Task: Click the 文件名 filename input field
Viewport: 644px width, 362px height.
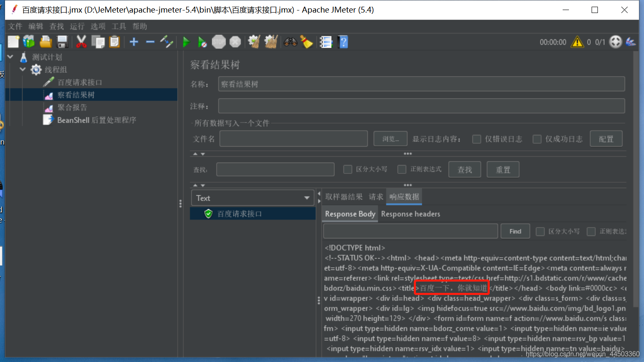Action: tap(293, 139)
